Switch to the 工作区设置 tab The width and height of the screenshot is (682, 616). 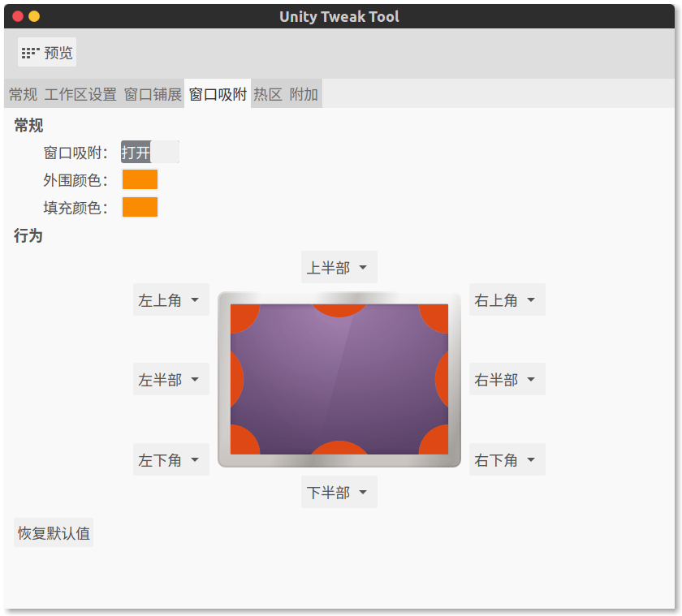coord(80,94)
